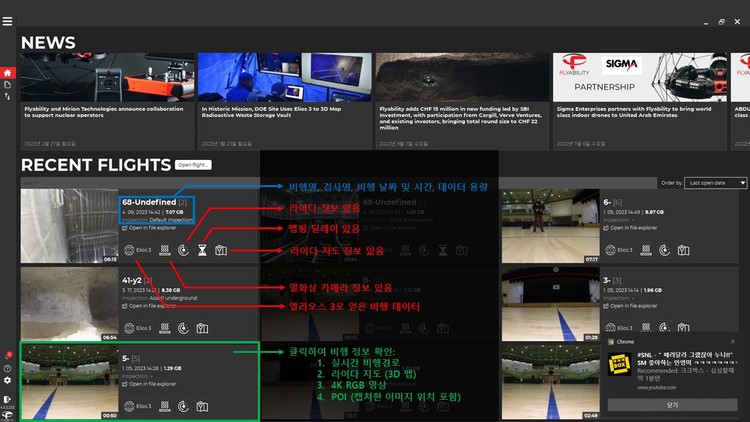Click the yellow BOX icon in Chrome notification
This screenshot has width=750, height=422.
(620, 364)
